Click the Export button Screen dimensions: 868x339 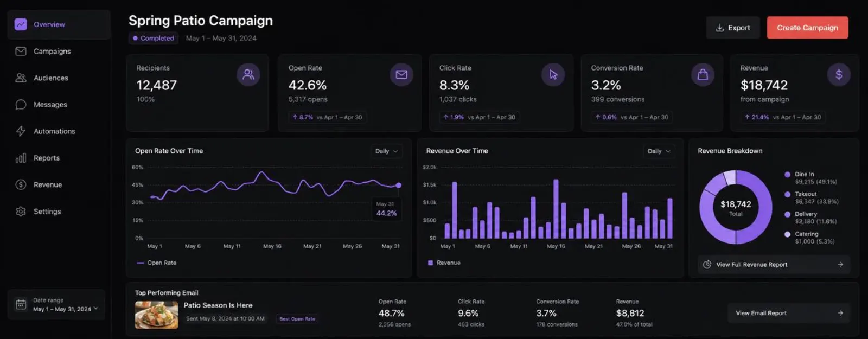click(x=733, y=28)
